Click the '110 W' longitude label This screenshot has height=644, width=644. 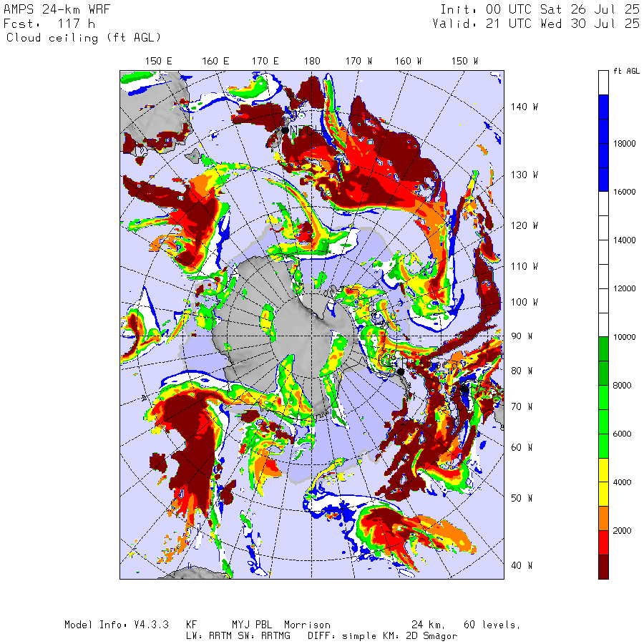525,267
